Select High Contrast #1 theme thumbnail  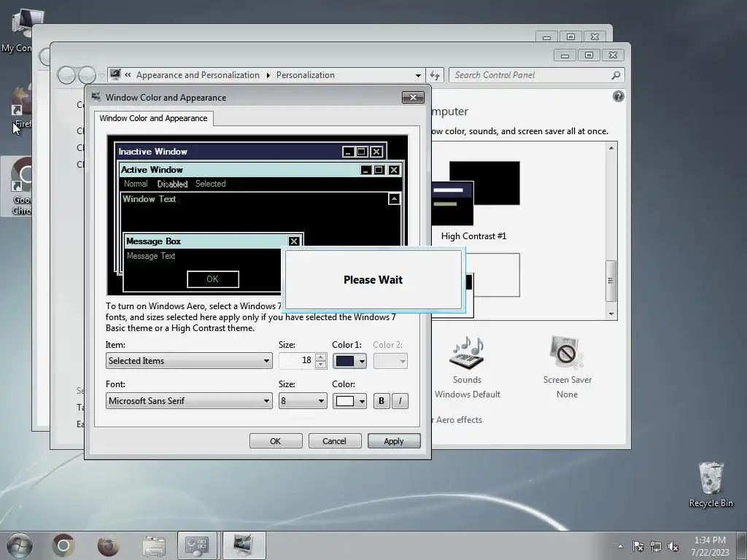[474, 200]
